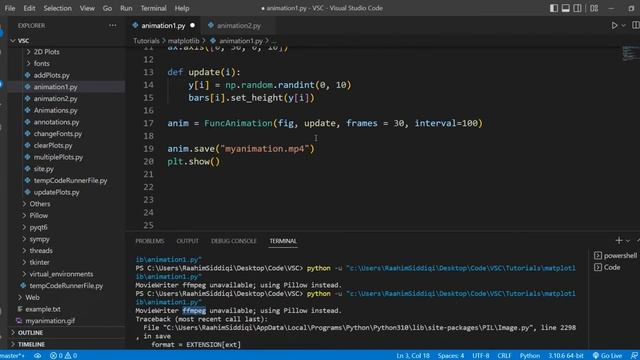Screen dimensions: 640x360
Task: Open the View menu
Action: 87,8
